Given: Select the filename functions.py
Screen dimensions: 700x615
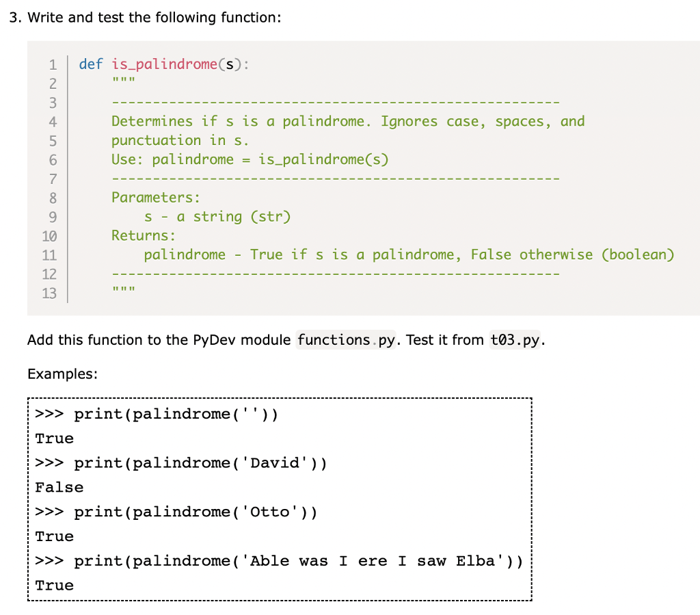Looking at the screenshot, I should (345, 340).
